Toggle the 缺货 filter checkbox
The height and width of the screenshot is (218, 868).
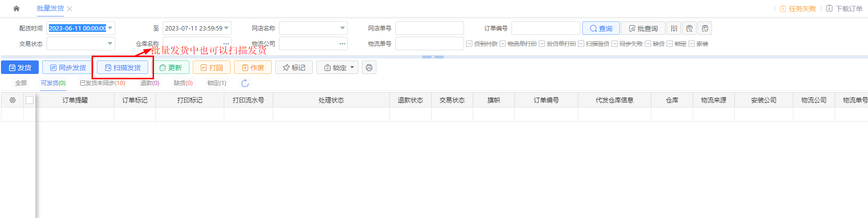click(648, 44)
